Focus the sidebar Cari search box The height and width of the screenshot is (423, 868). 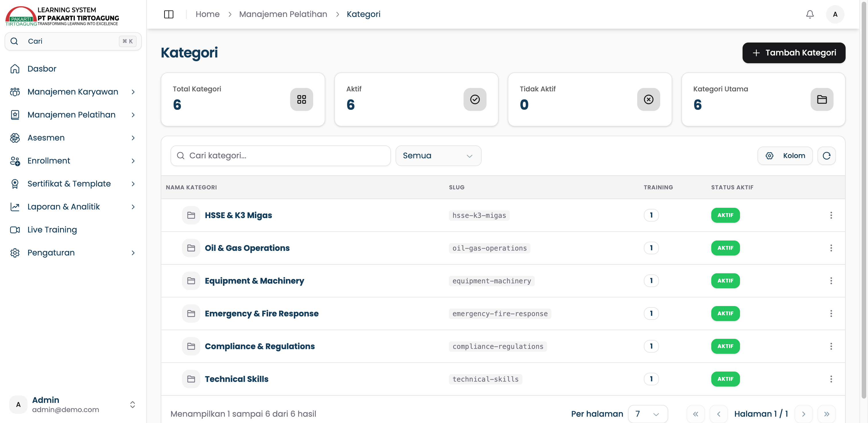pyautogui.click(x=73, y=41)
